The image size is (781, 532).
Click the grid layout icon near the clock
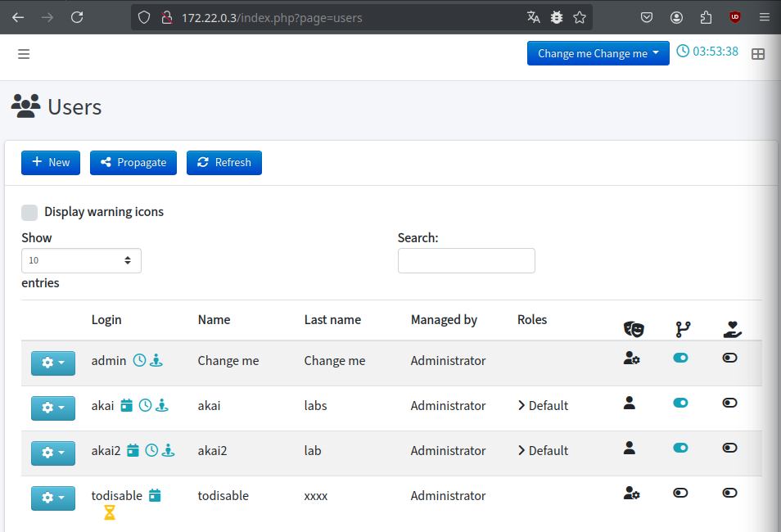click(757, 54)
